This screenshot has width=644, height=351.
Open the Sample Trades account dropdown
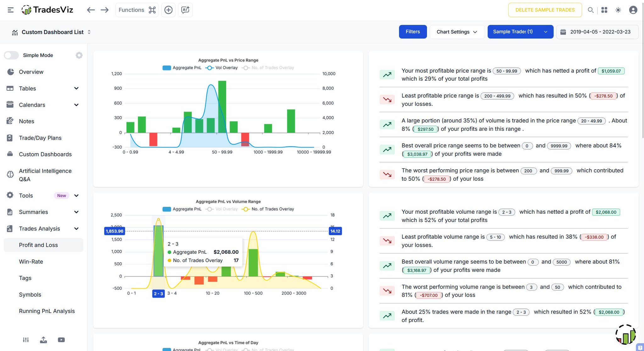(520, 32)
